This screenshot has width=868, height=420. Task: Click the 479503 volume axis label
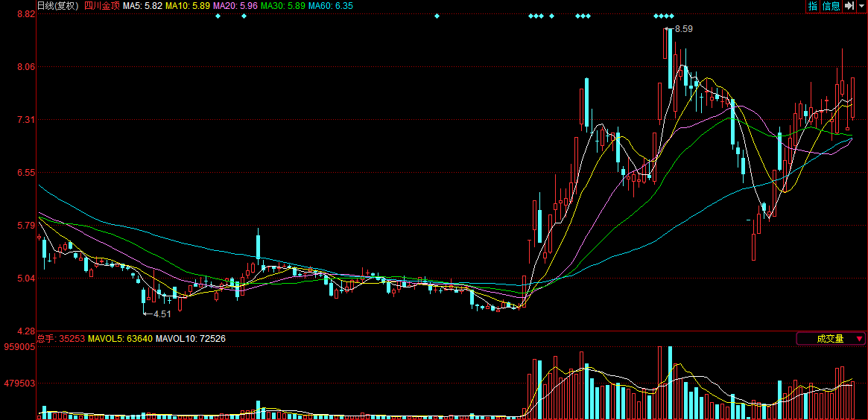click(x=20, y=383)
